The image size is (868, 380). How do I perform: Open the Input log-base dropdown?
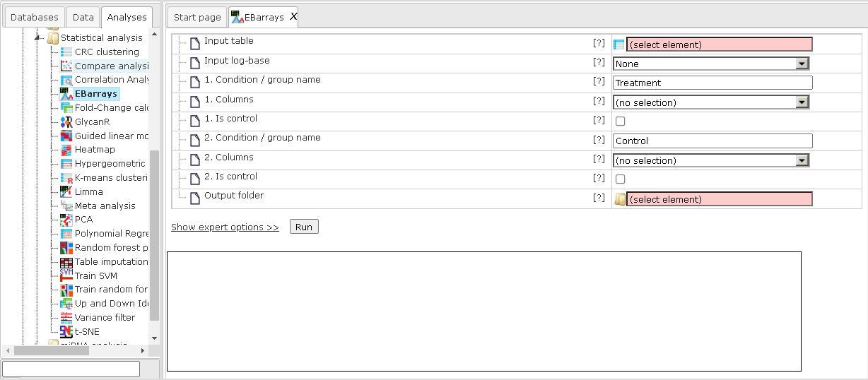711,64
